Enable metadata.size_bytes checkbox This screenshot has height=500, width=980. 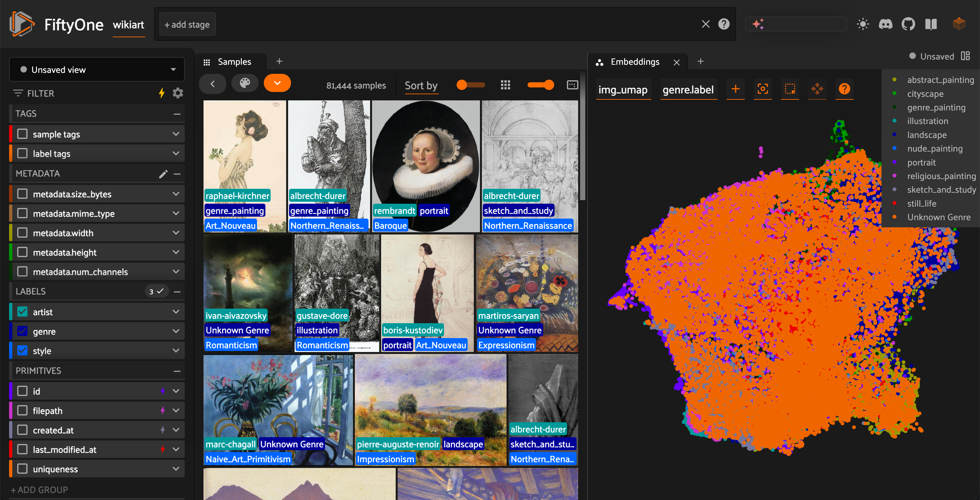click(x=22, y=194)
